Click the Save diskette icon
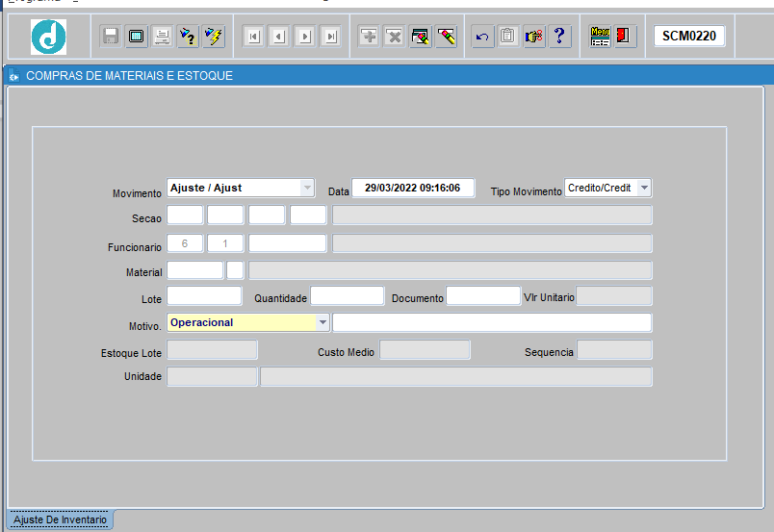The height and width of the screenshot is (532, 774). [x=111, y=37]
